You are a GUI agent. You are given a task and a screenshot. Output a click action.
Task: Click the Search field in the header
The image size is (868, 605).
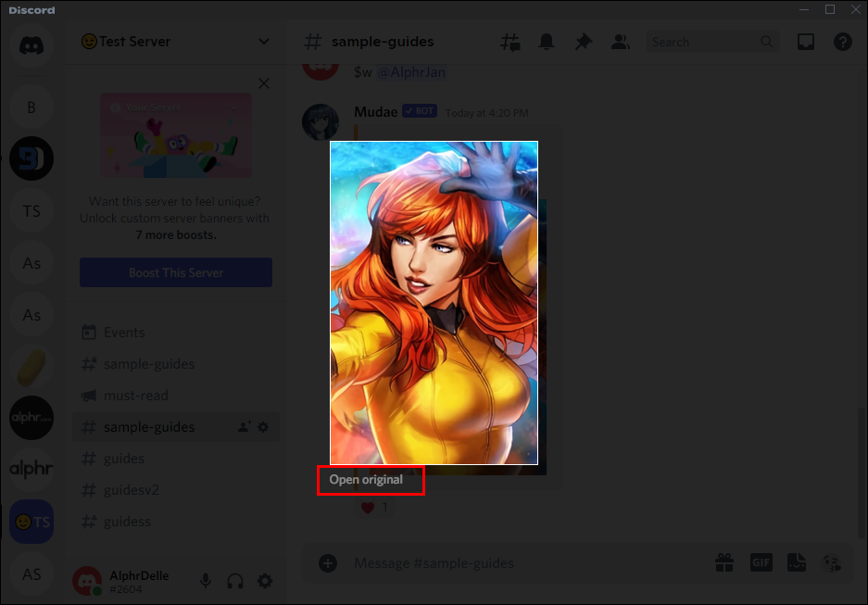tap(712, 42)
